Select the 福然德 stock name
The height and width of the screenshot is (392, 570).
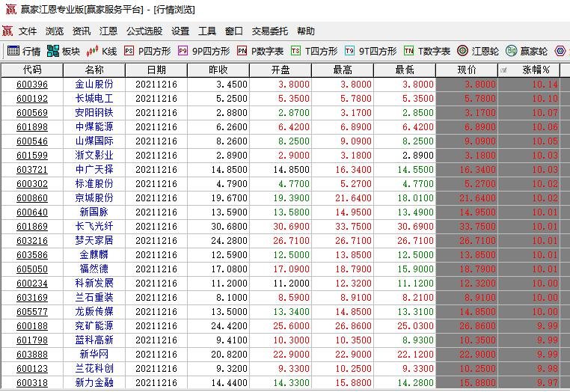tap(94, 269)
